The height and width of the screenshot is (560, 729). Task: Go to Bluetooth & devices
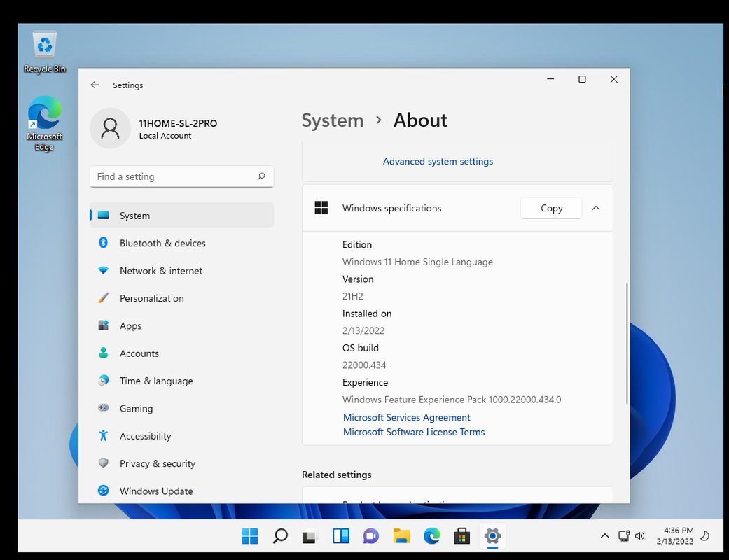(x=182, y=243)
